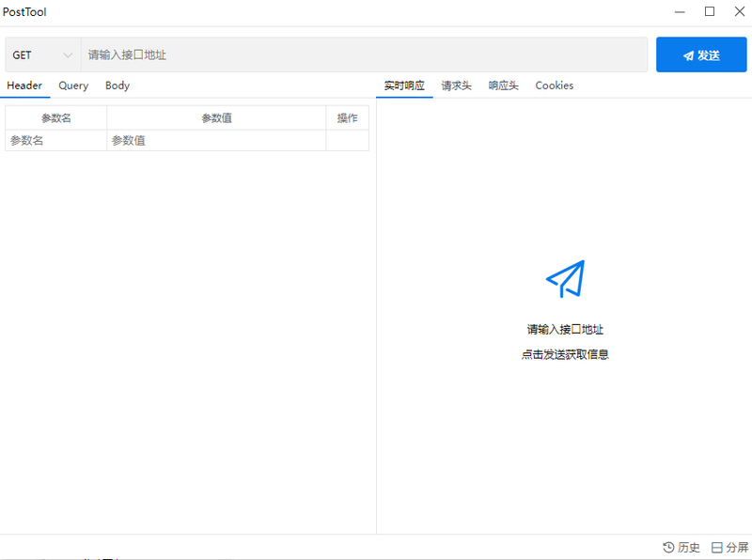Toggle 分屏 split screen in the bottom bar
The width and height of the screenshot is (752, 560).
pos(729,547)
